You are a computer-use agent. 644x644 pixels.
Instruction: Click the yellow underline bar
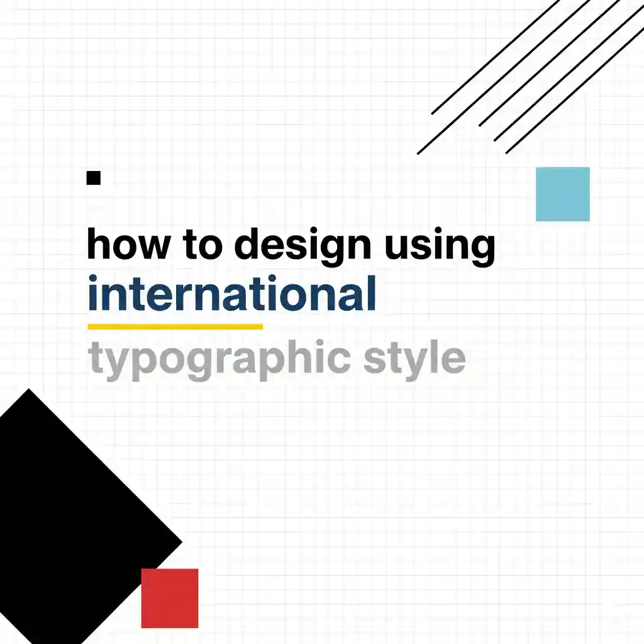click(175, 326)
